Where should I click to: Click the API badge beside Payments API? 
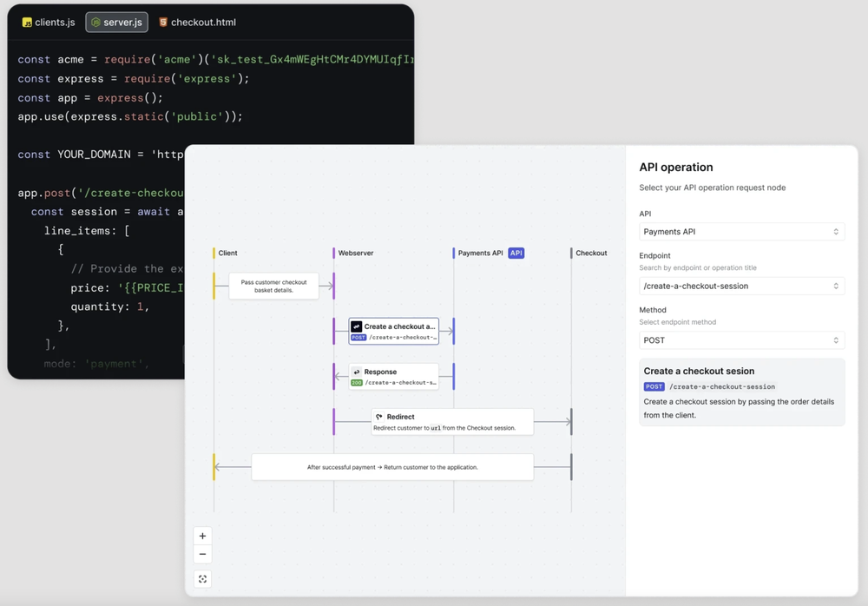(x=516, y=253)
